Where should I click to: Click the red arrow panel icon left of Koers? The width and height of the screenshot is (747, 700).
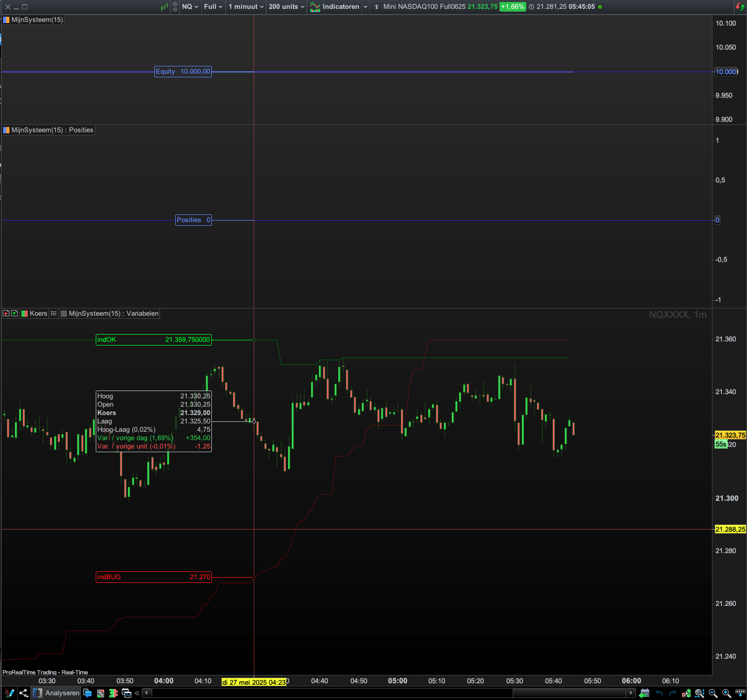[x=6, y=314]
